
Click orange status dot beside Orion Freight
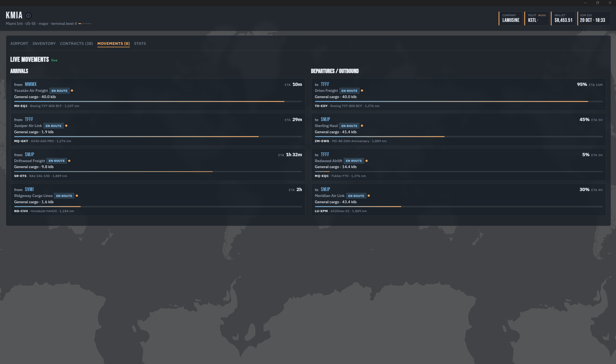(x=362, y=91)
